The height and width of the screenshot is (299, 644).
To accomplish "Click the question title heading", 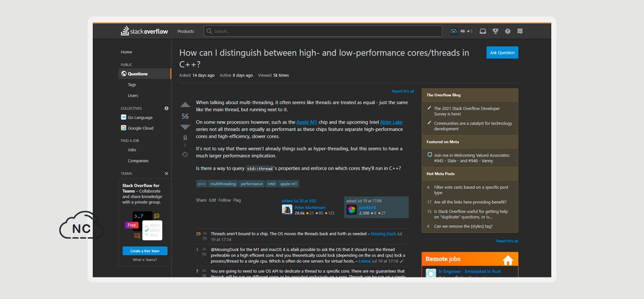I will [x=324, y=58].
